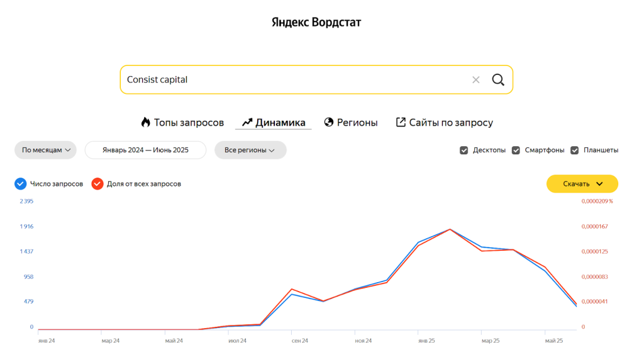Open the Сайты по запросу tab
This screenshot has width=644, height=347.
click(x=451, y=123)
